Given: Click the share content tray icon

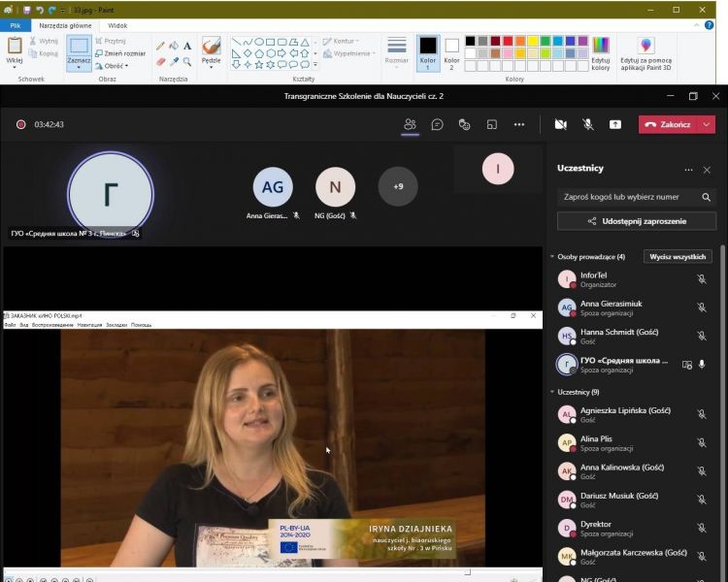Looking at the screenshot, I should 615,124.
